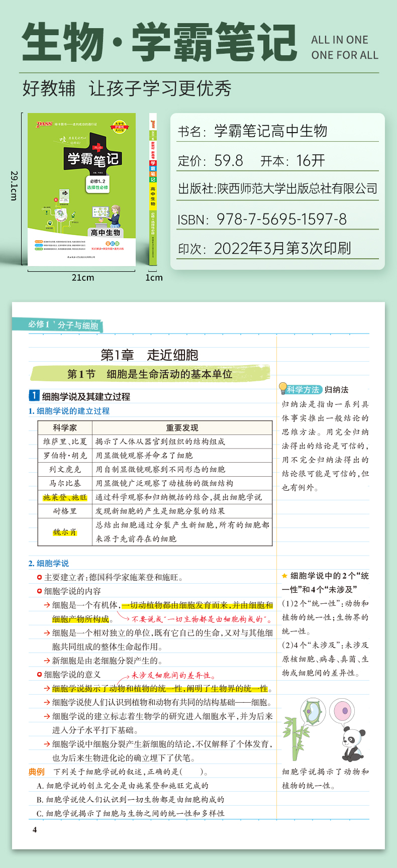Click the red note 不要说成 一切生物都是由细胞构成的
Viewport: 397px width, 868px height.
tap(202, 619)
